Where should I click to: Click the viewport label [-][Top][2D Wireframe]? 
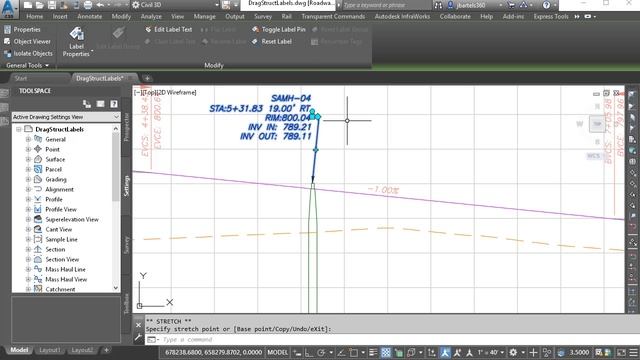(165, 93)
